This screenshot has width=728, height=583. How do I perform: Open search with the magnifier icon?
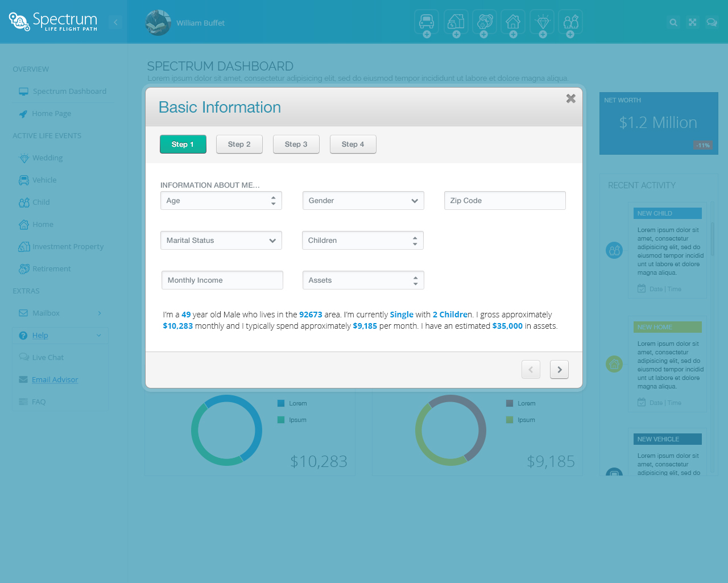tap(673, 23)
